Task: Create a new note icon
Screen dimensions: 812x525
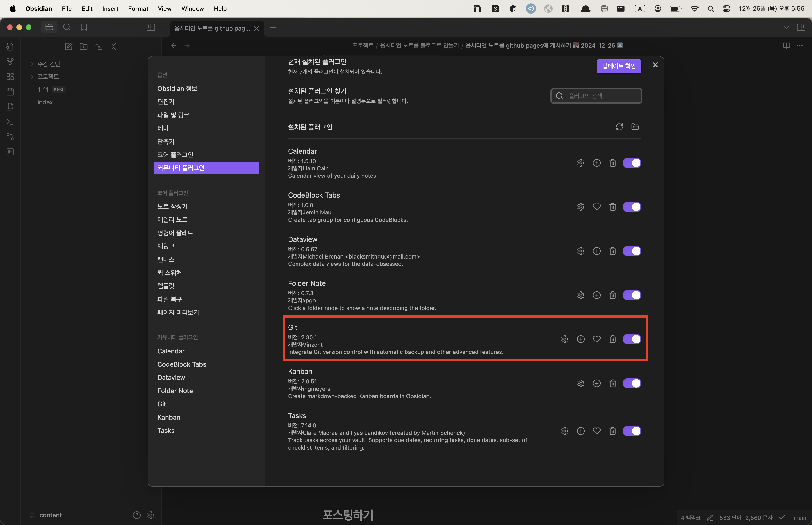Action: tap(69, 46)
